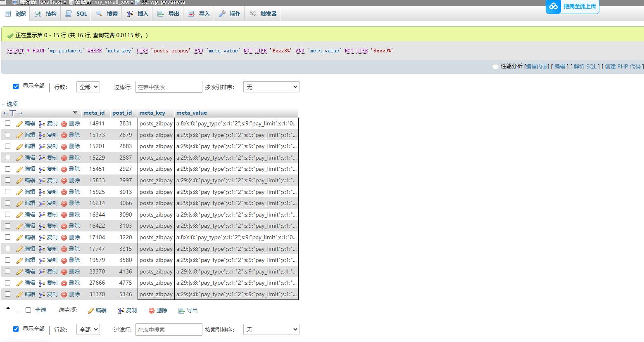
Task: Click the bottom red delete selected icon
Action: (152, 311)
